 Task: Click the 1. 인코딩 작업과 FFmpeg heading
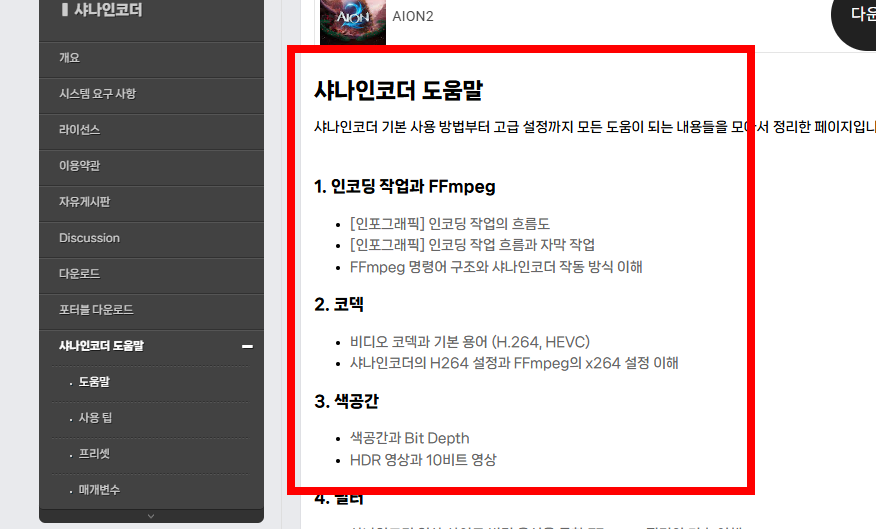pyautogui.click(x=404, y=187)
